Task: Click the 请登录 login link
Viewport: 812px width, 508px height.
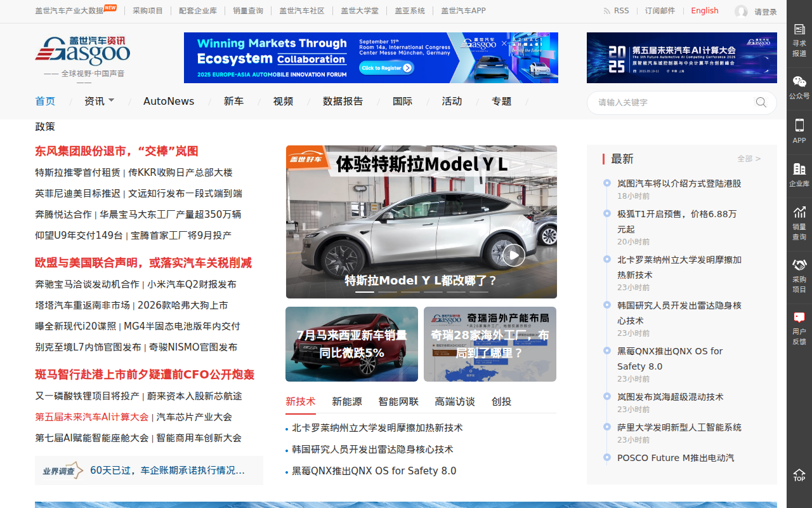Action: pyautogui.click(x=765, y=11)
